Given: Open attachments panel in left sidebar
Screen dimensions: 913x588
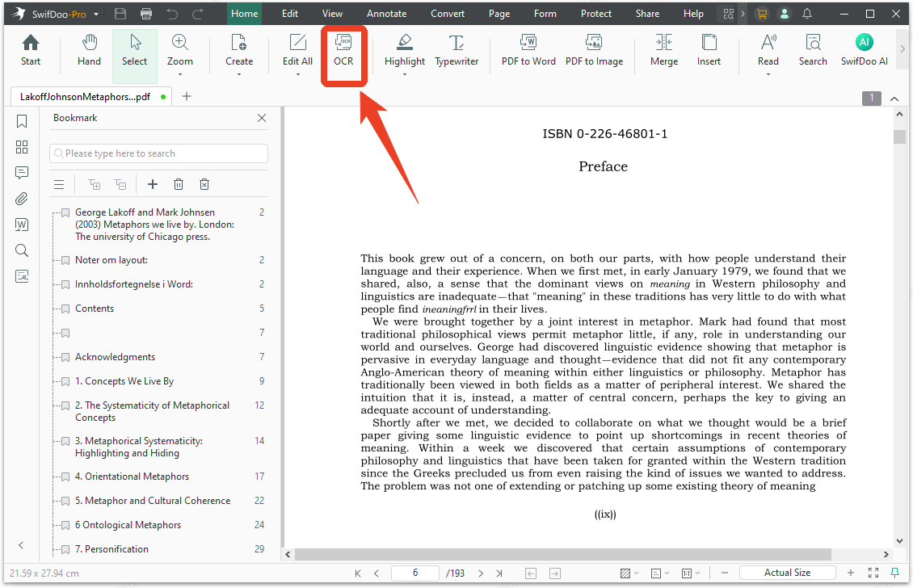Looking at the screenshot, I should point(22,199).
